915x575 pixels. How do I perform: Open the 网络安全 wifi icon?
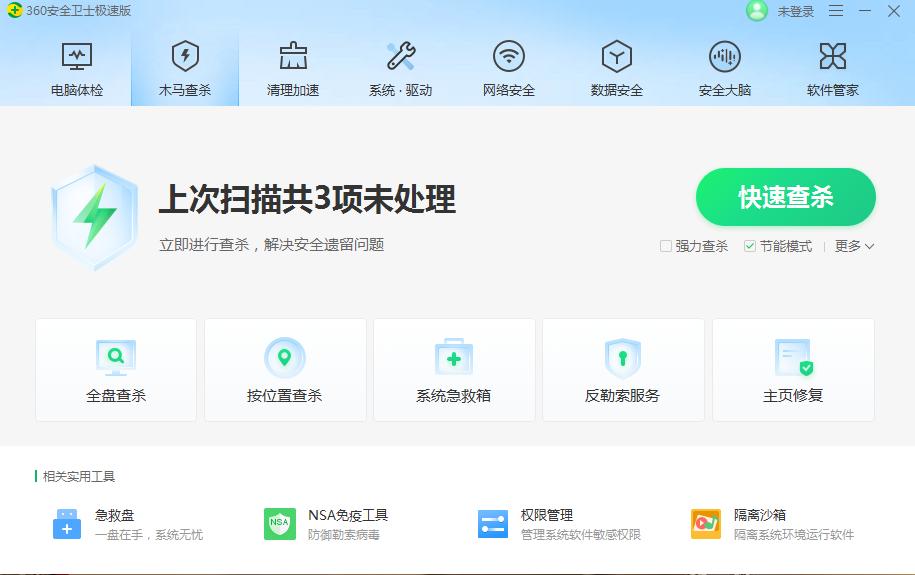coord(509,56)
